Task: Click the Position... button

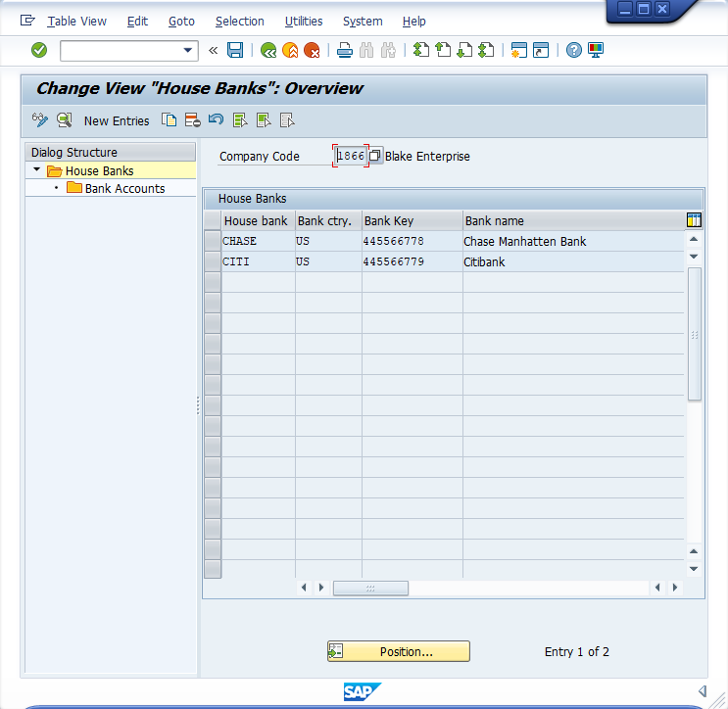Action: (x=398, y=651)
